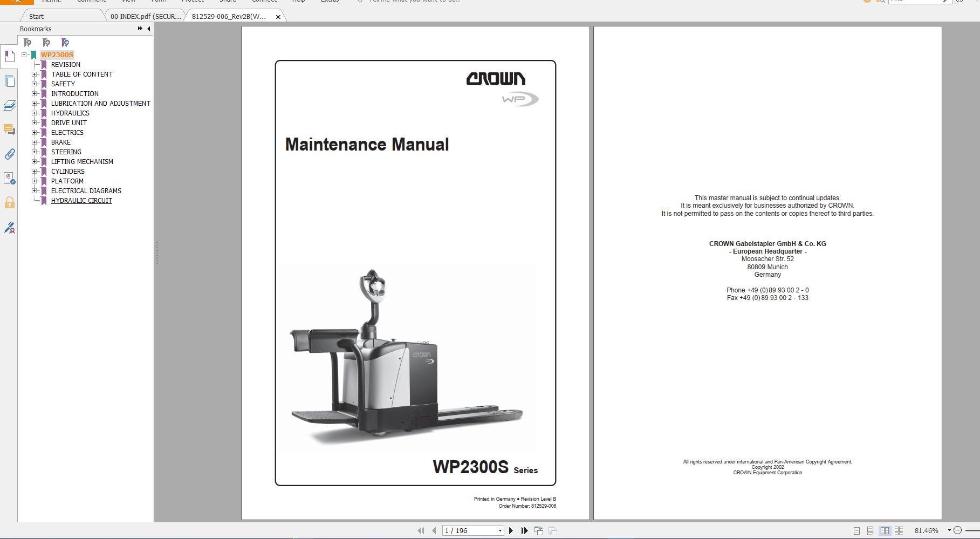This screenshot has width=980, height=539.
Task: Click the cover page of the manual
Action: [x=415, y=273]
